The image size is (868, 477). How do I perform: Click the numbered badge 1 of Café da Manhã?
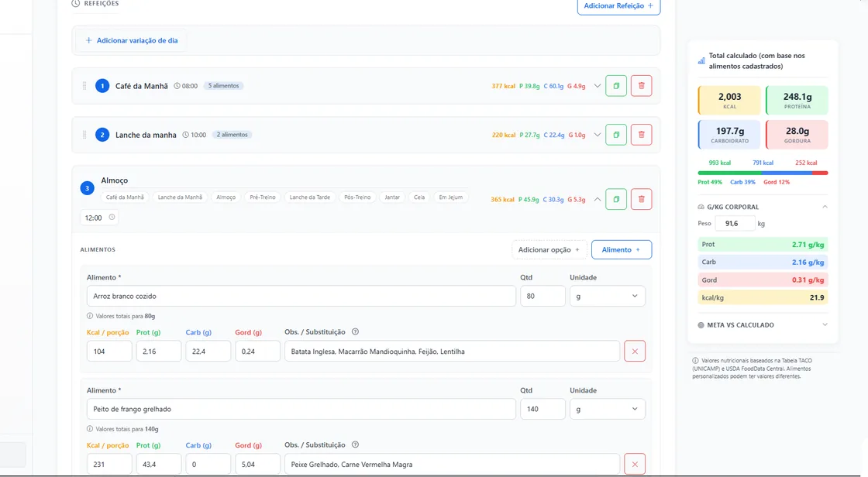(x=102, y=86)
